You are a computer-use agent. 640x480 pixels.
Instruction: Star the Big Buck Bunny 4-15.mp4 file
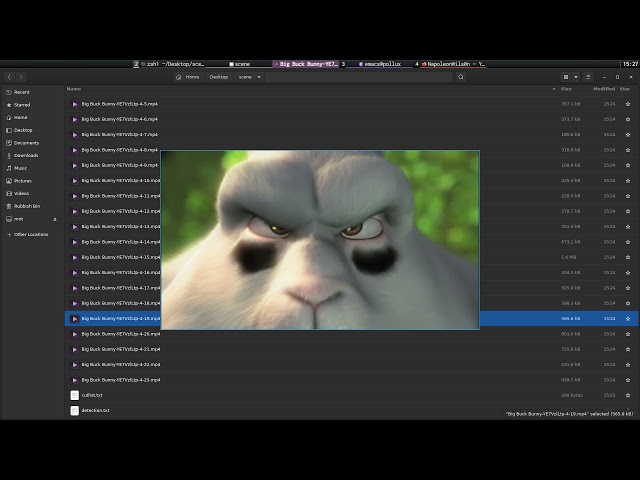(628, 257)
